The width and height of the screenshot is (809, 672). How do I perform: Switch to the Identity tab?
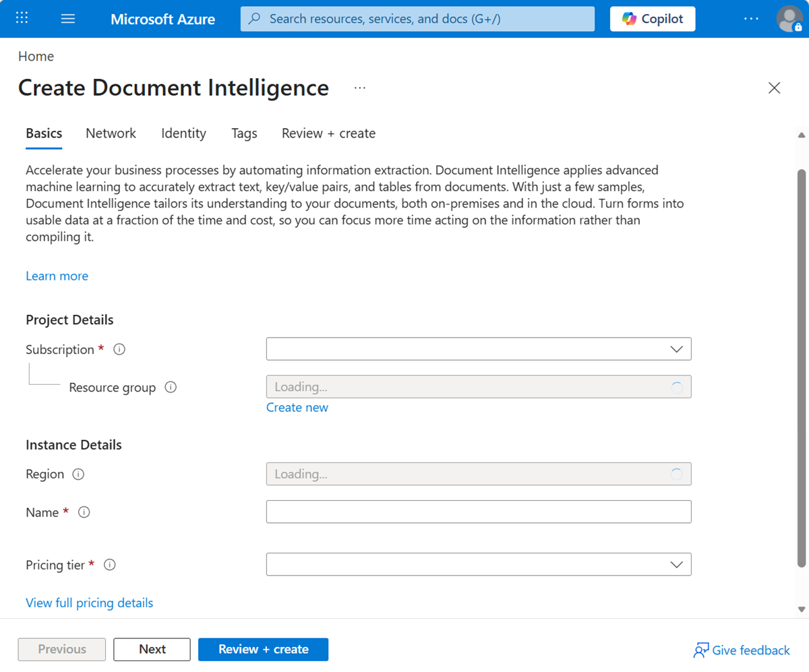[x=183, y=133]
